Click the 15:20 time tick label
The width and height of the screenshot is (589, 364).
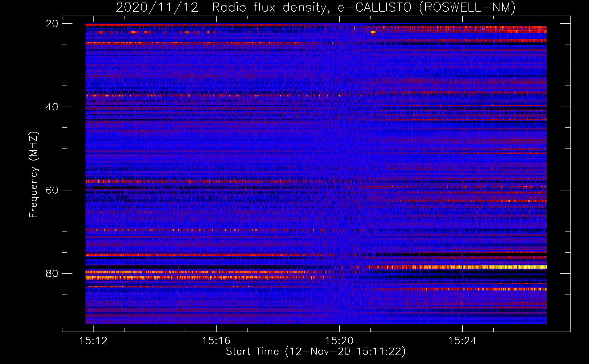340,341
